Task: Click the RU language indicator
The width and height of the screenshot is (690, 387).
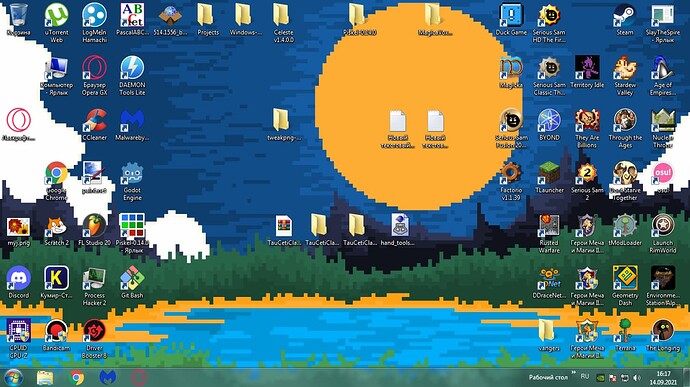Action: [584, 376]
